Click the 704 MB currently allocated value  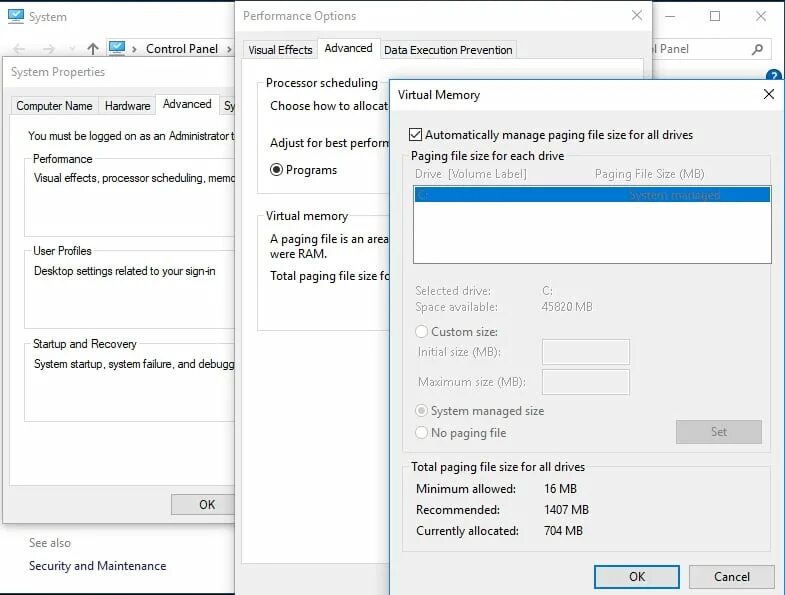563,531
